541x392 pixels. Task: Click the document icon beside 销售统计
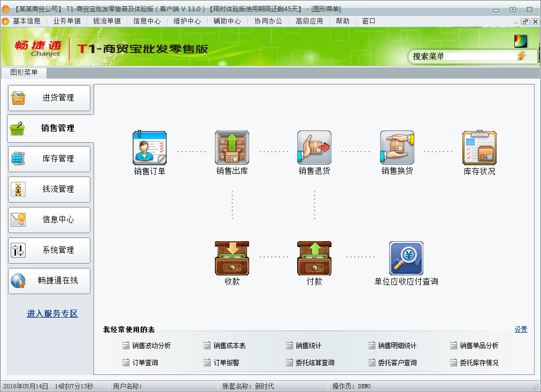pyautogui.click(x=289, y=345)
